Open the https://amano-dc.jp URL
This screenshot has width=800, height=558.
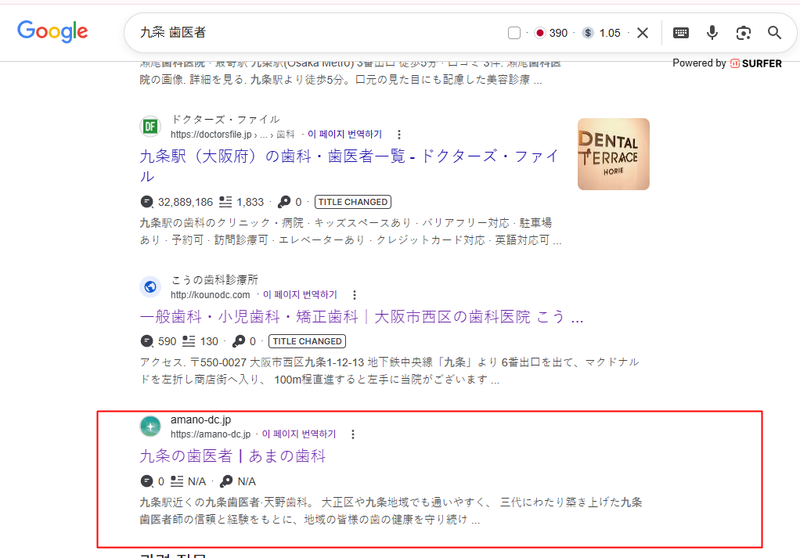tap(210, 434)
